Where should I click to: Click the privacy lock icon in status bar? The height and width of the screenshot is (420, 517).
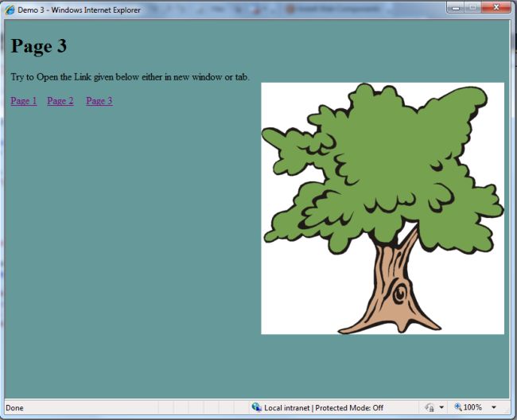(x=430, y=408)
